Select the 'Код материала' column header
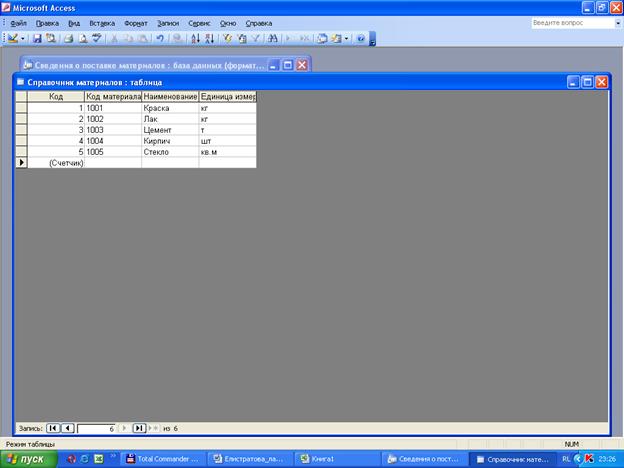624x468 pixels. 113,96
